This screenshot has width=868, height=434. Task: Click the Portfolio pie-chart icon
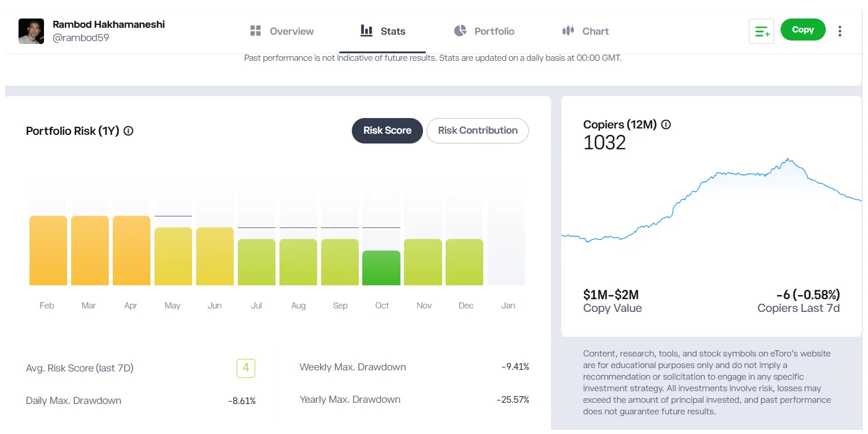tap(460, 31)
